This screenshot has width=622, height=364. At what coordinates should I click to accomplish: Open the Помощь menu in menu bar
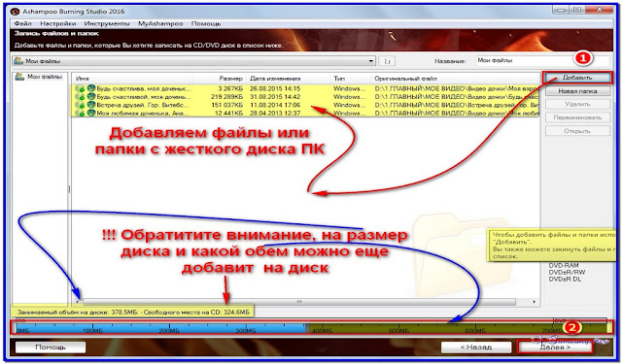pyautogui.click(x=206, y=23)
